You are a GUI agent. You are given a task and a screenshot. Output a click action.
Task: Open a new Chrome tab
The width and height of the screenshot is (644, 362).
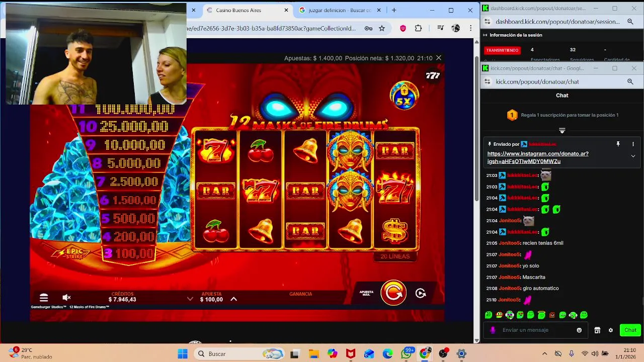[394, 10]
